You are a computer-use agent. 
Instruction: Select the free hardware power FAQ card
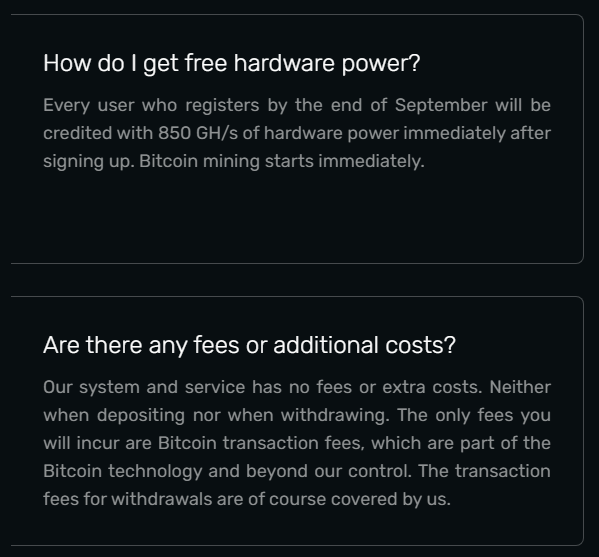click(297, 139)
